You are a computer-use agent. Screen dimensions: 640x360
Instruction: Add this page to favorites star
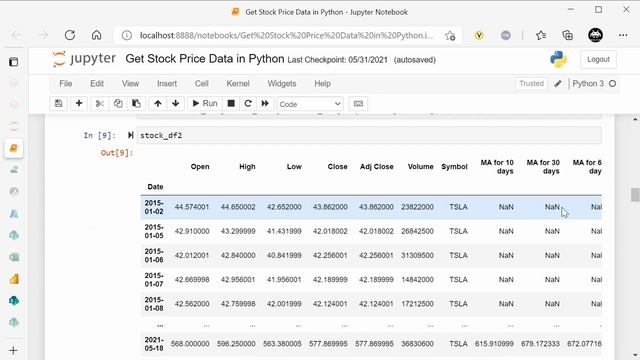(450, 36)
